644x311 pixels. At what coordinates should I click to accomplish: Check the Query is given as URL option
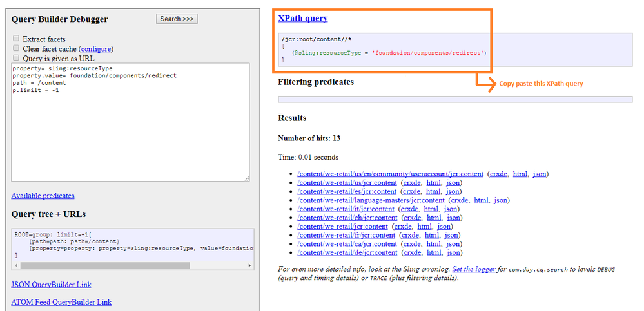(16, 58)
